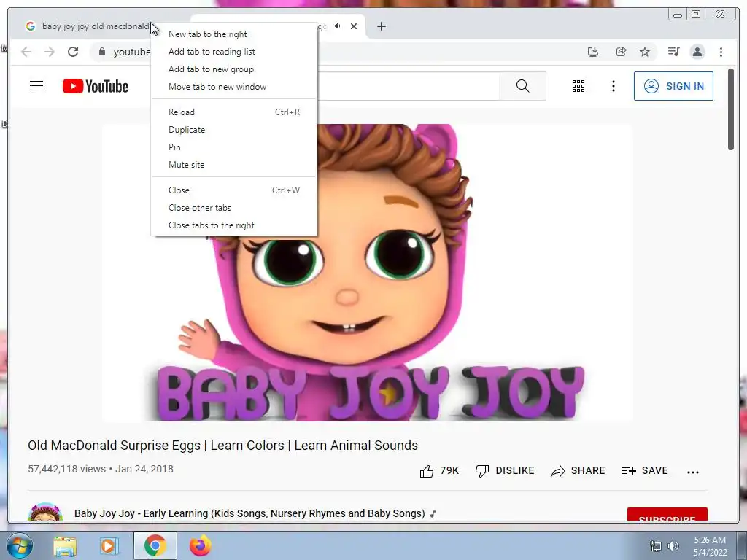Open YouTube hamburger guide menu

tap(36, 86)
